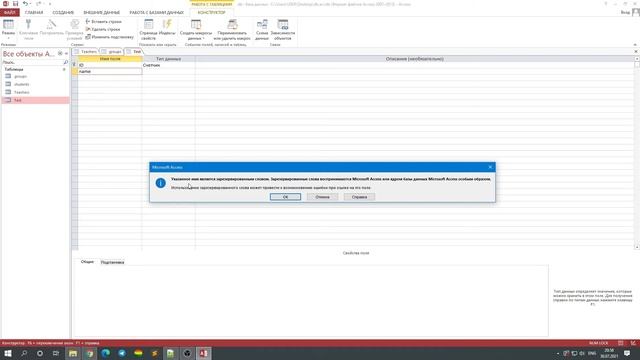Select the groups table in navigation pane
640x360 pixels.
tap(20, 76)
